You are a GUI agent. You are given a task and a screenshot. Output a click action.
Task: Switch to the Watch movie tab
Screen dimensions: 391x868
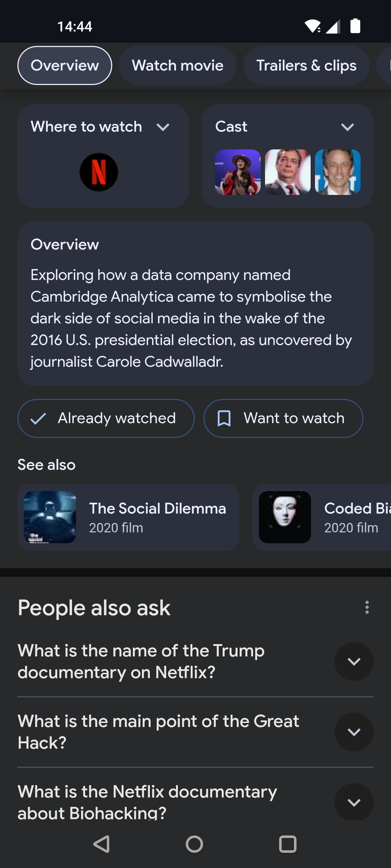pyautogui.click(x=178, y=65)
